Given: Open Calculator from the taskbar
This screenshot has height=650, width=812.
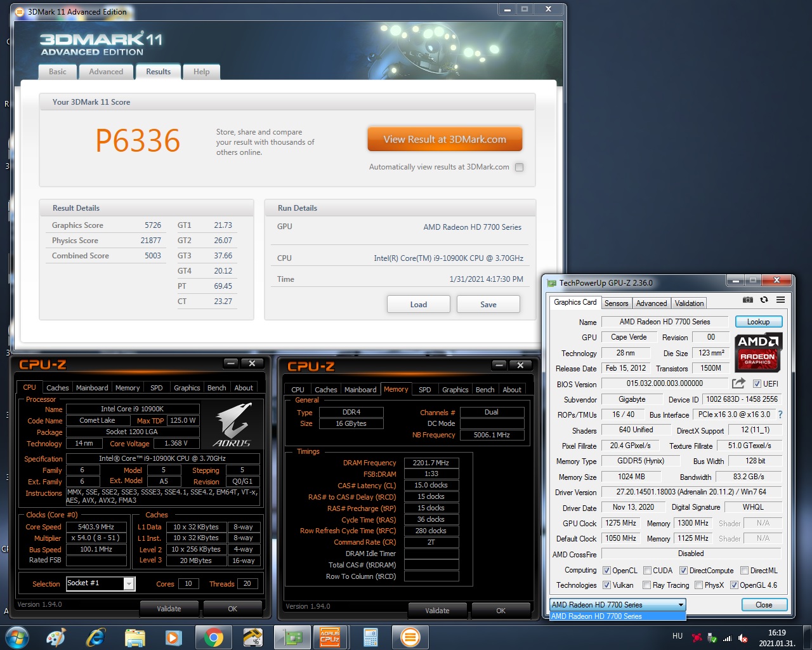Looking at the screenshot, I should click(x=370, y=637).
